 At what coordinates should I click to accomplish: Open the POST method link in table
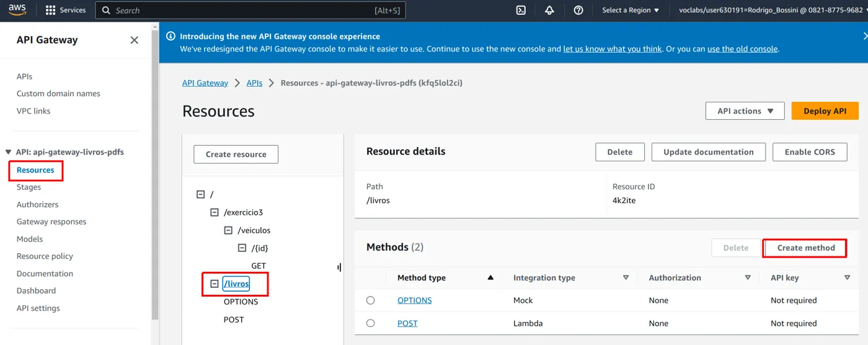click(407, 323)
